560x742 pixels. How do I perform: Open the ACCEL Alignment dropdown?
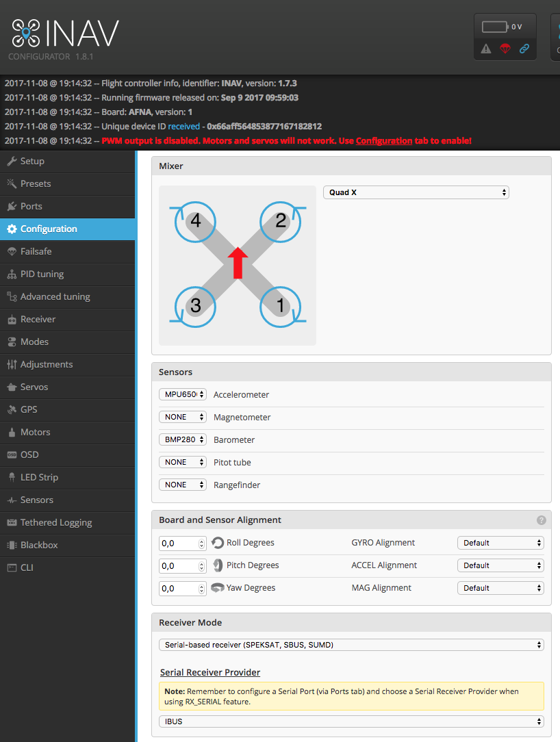501,565
